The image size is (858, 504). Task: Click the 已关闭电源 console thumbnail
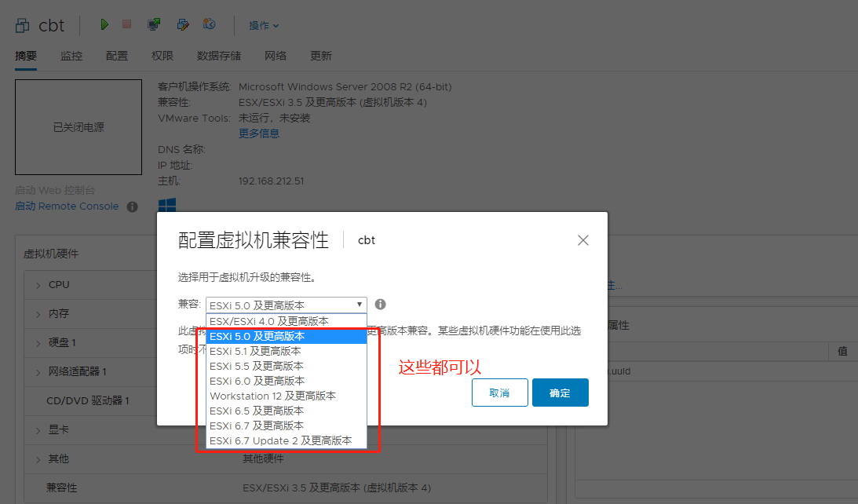[x=78, y=127]
